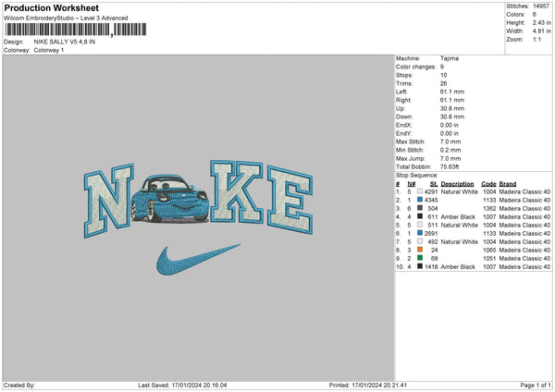Viewport: 555px width, 392px height.
Task: Select code '1051' in stop row 9
Action: [489, 258]
